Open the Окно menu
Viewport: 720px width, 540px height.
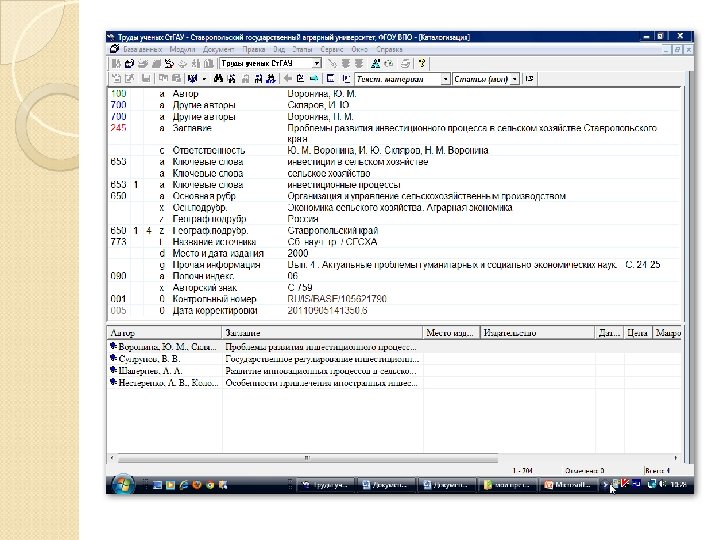[360, 49]
